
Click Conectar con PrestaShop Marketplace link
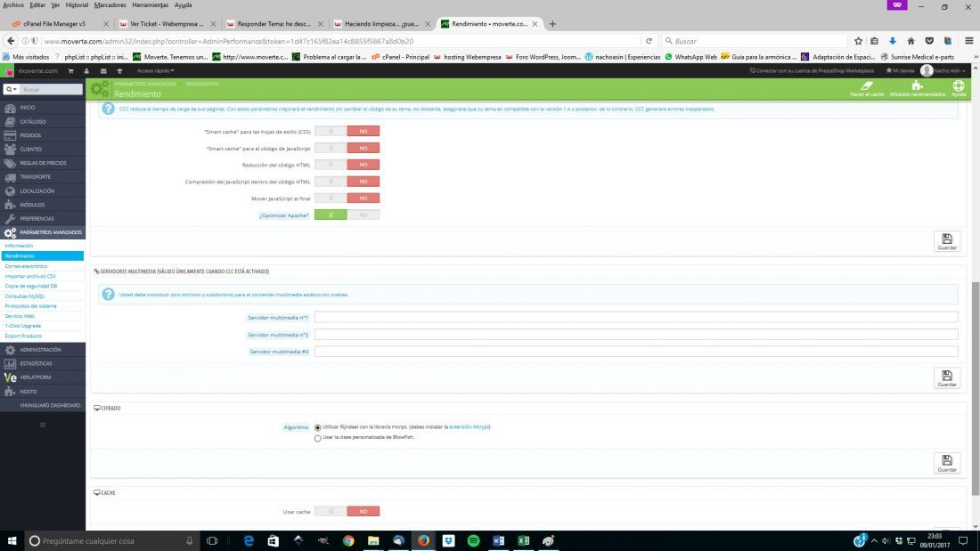pos(812,71)
